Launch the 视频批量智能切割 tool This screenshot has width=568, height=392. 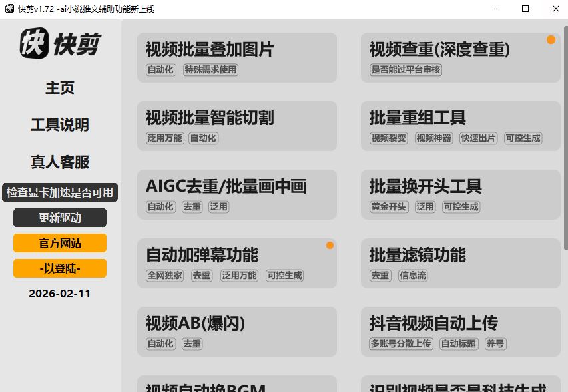(x=237, y=126)
